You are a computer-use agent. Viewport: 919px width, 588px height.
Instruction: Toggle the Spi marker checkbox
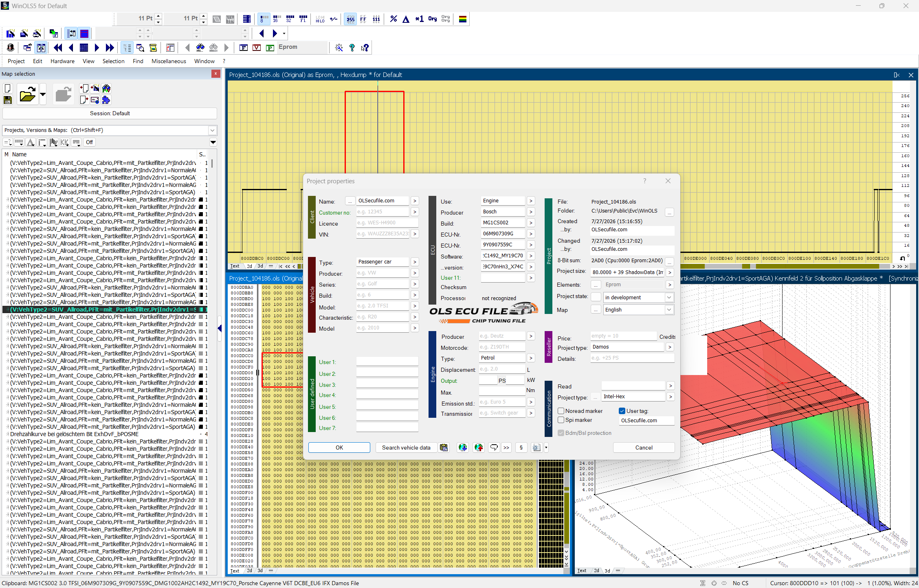pos(561,420)
